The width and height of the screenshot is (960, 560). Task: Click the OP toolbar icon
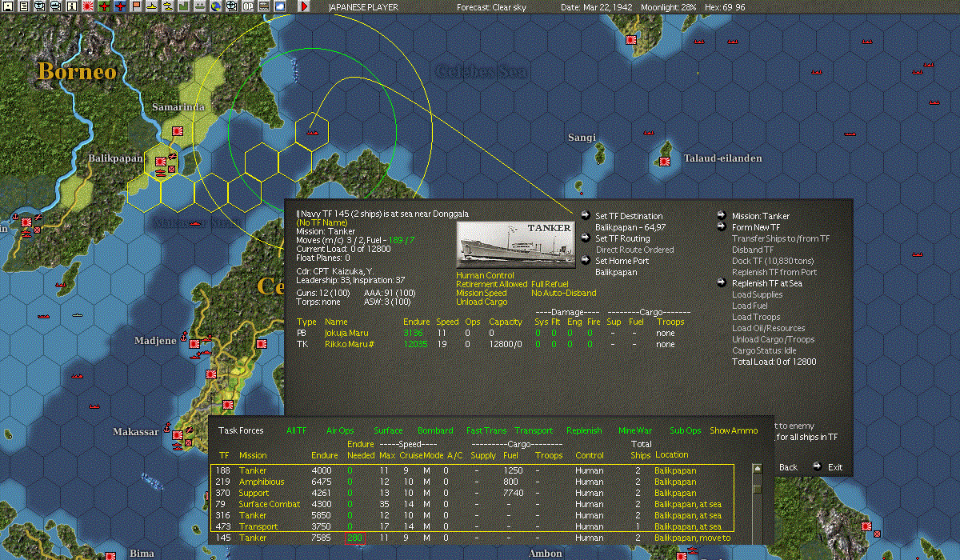pos(248,6)
